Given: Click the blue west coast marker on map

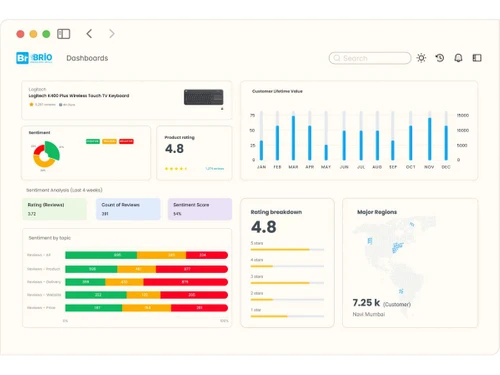Looking at the screenshot, I should pos(370,241).
